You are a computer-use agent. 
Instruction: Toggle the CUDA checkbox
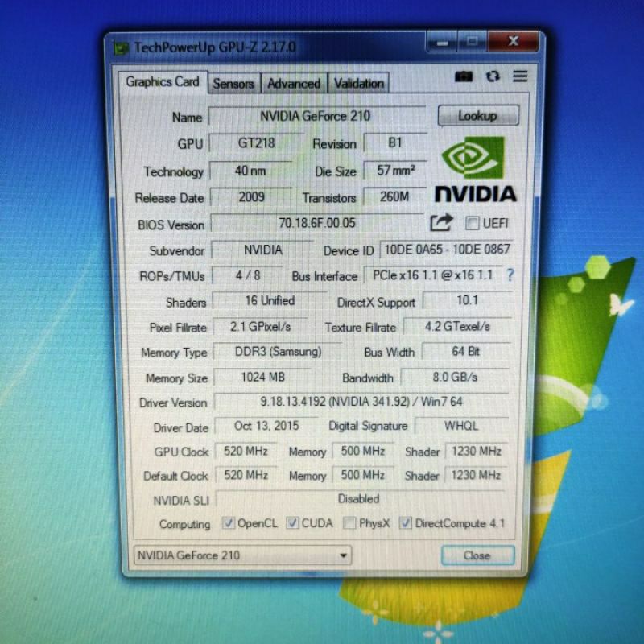(x=292, y=523)
